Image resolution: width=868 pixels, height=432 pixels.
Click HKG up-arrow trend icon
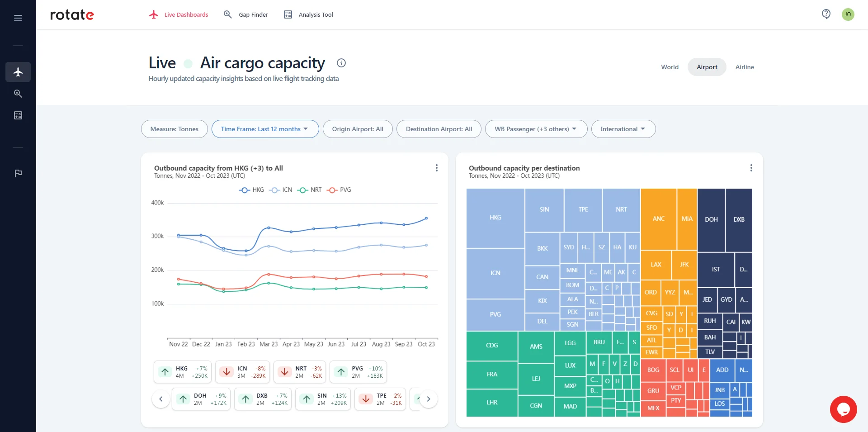(165, 372)
